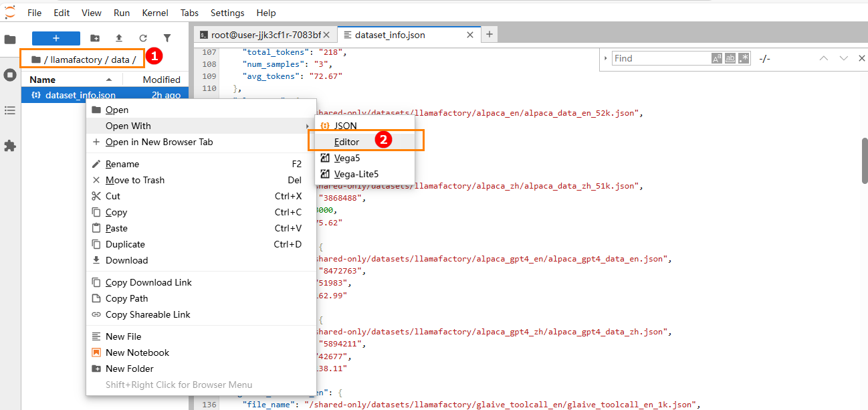The height and width of the screenshot is (410, 868).
Task: Enable regular expression search in Find bar
Action: click(744, 59)
